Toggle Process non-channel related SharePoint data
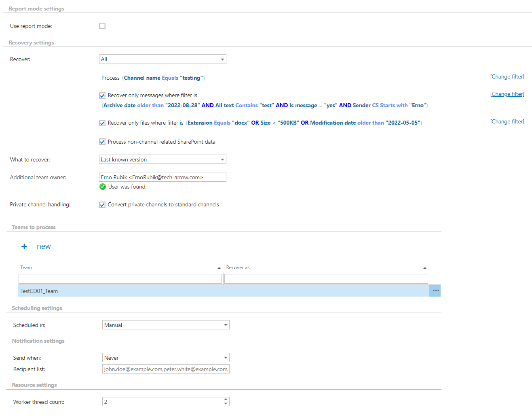Screen dimensions: 532x416 pyautogui.click(x=102, y=142)
